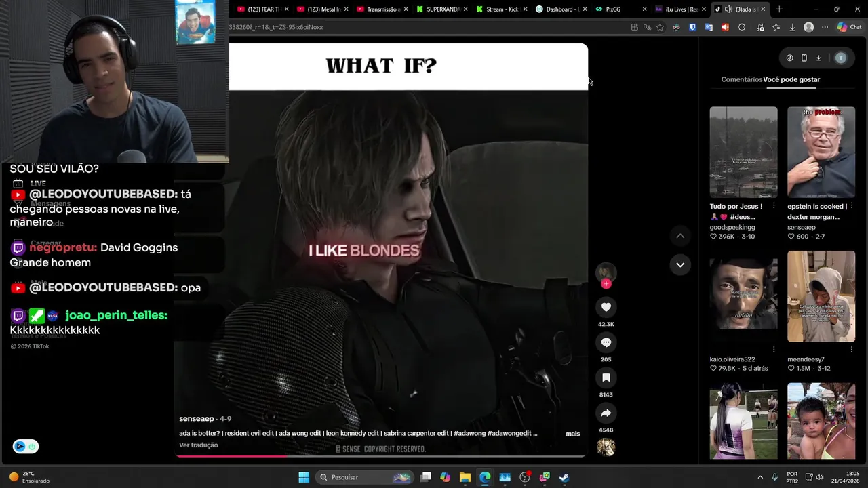Open Edge settings and more ellipsis
This screenshot has height=488, width=868.
pos(825,27)
